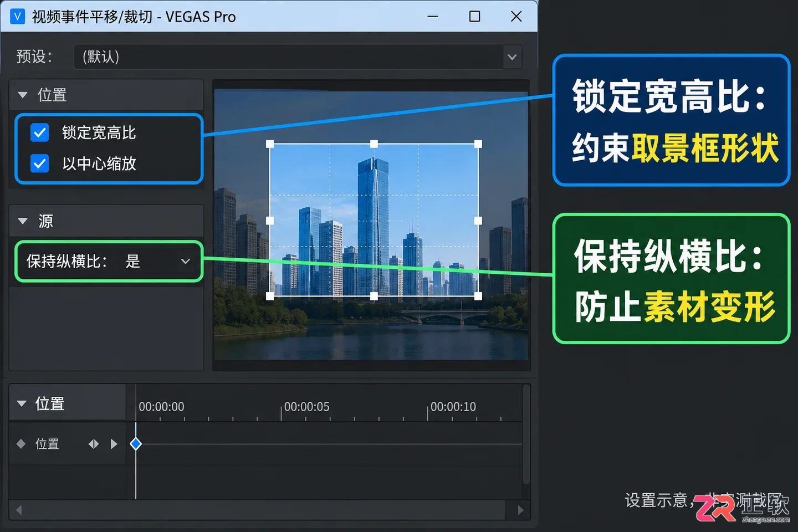798x532 pixels.
Task: Close the 视频事件平移/裁切 window
Action: [x=516, y=17]
